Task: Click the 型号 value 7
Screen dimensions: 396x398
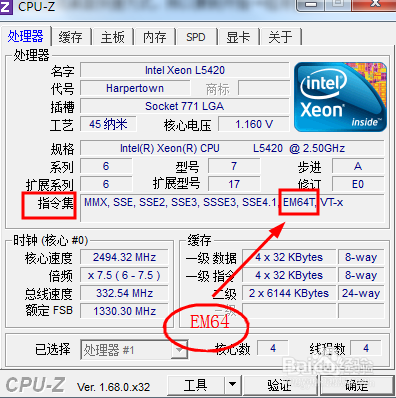Action: pyautogui.click(x=234, y=166)
